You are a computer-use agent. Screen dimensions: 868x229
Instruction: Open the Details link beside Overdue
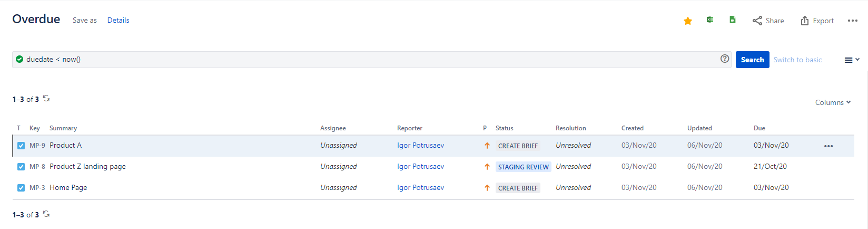(x=118, y=20)
